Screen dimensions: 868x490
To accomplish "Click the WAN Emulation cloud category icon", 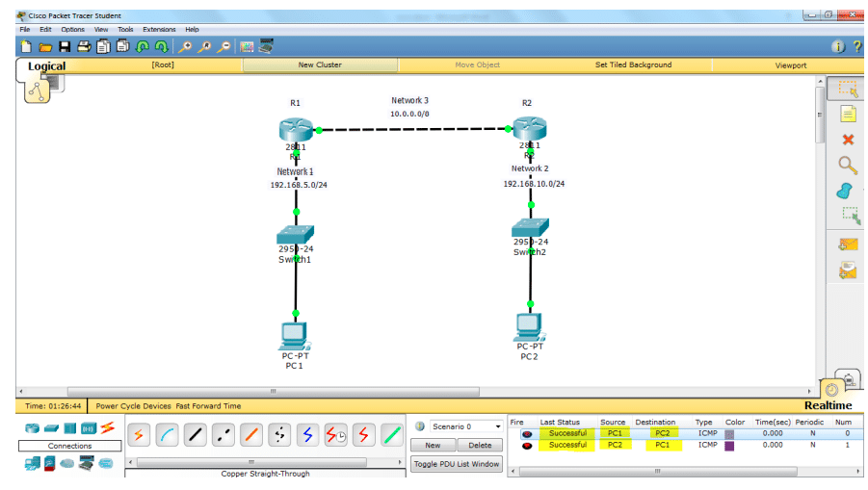I will point(67,463).
